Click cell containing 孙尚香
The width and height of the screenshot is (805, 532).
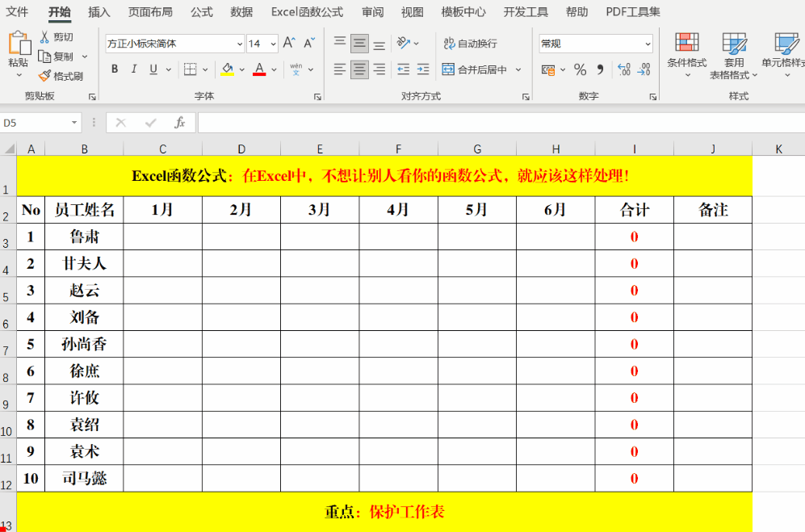84,344
